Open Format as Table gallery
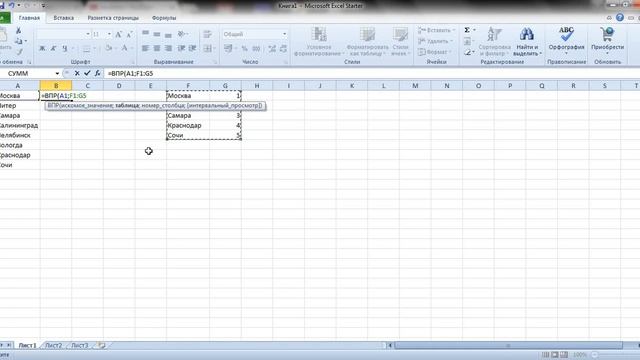640x360 pixels. pos(367,42)
